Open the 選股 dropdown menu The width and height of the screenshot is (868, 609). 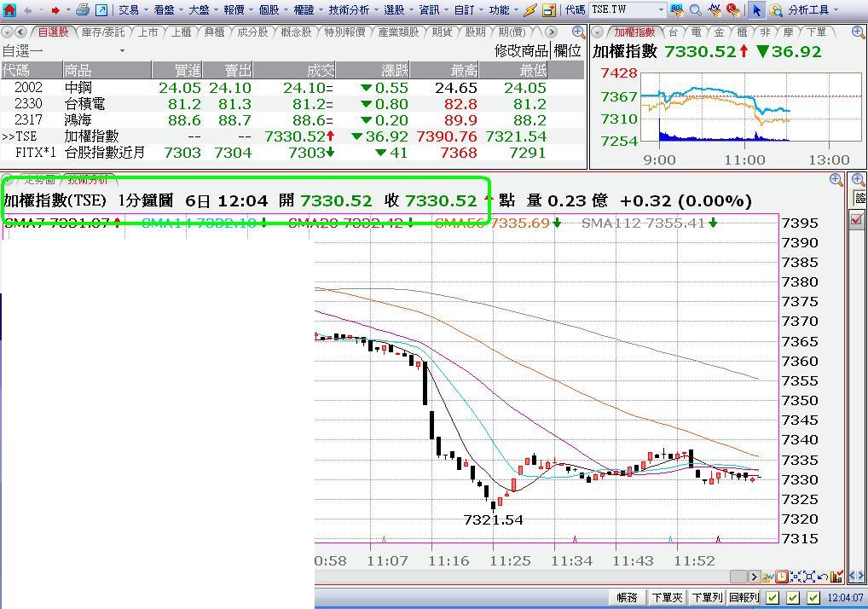coord(398,10)
